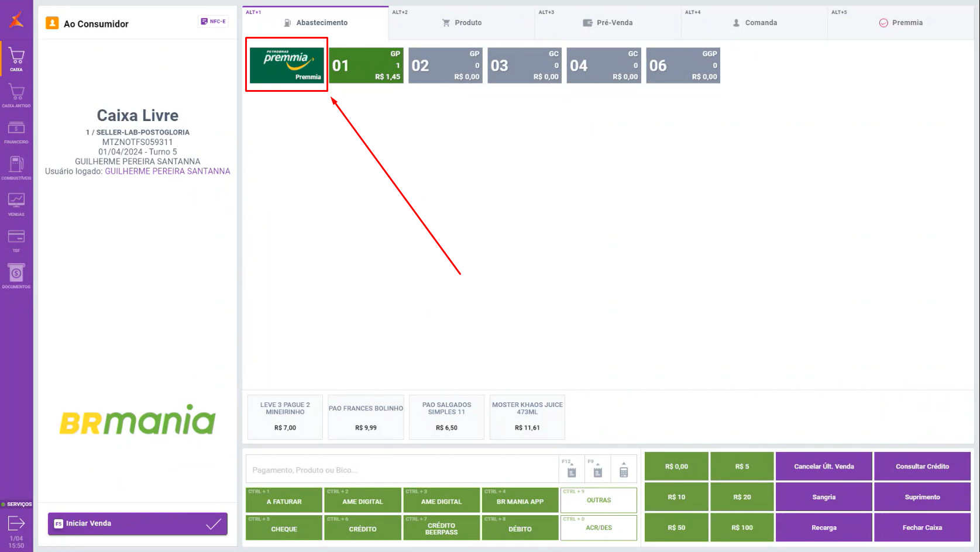
Task: Switch to the Comanda tab
Action: pyautogui.click(x=755, y=23)
